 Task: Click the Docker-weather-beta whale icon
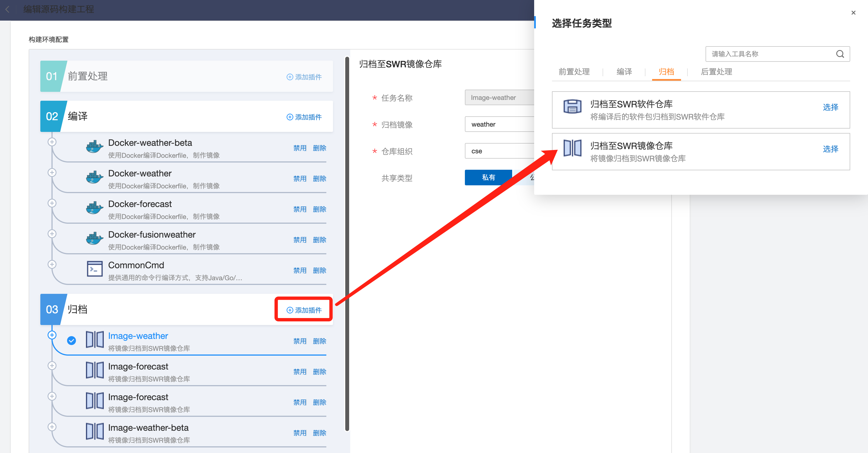click(94, 147)
